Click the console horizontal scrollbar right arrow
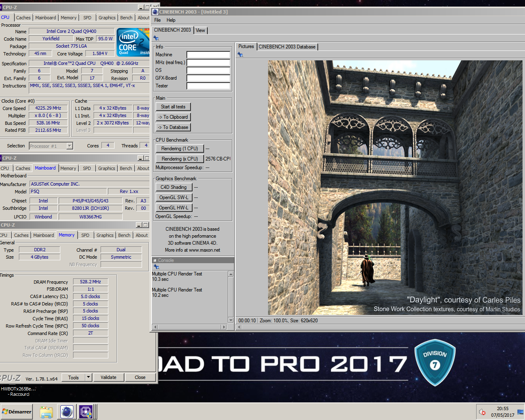The image size is (525, 420). [x=224, y=327]
